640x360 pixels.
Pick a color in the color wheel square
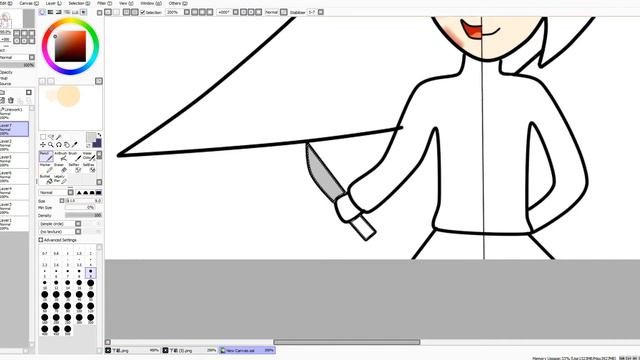click(x=71, y=46)
